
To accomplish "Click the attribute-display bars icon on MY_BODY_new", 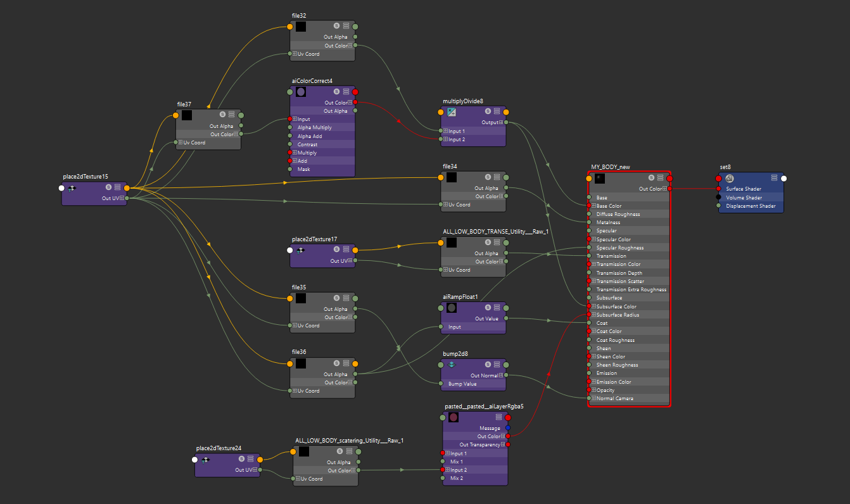I will tap(659, 178).
